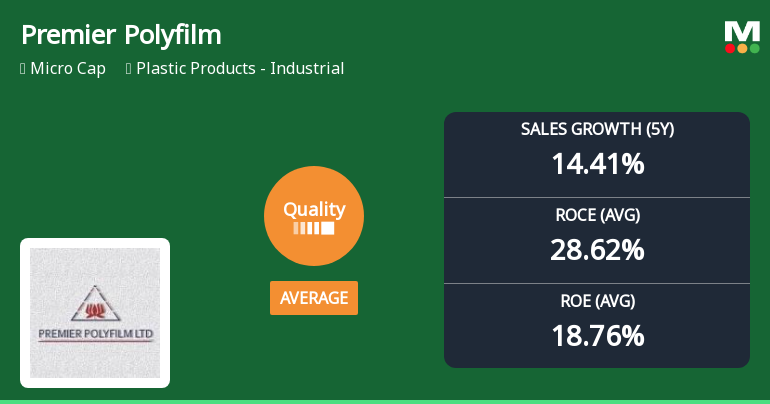
Task: Click the SALES GROWTH (5Y) heading
Action: coord(597,129)
